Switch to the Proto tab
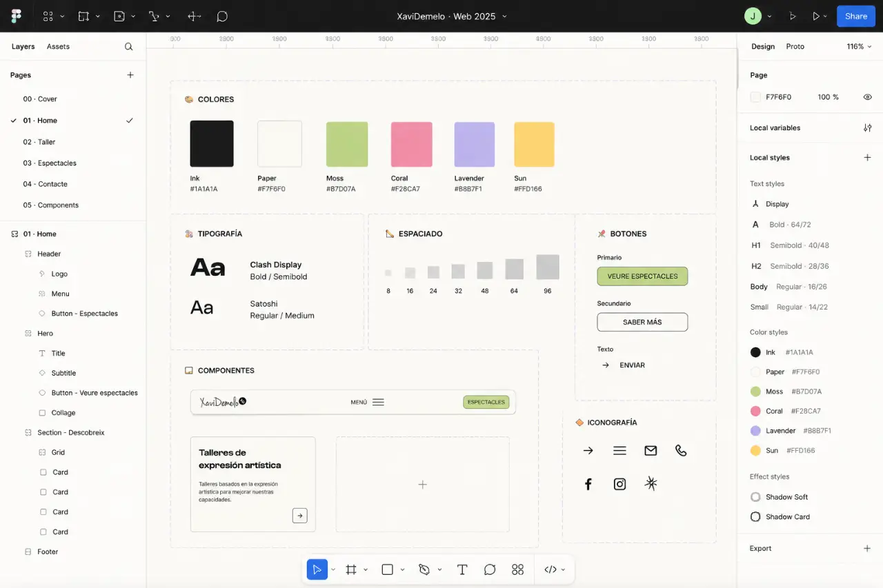 [x=795, y=47]
